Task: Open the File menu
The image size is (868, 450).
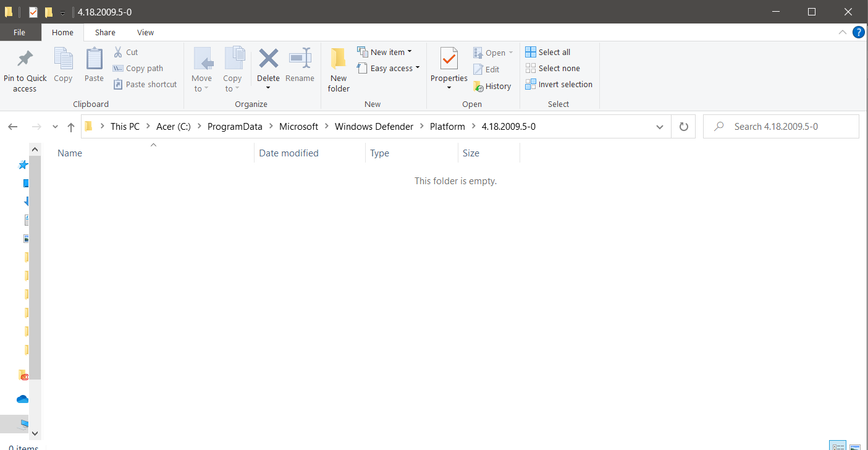Action: point(19,33)
